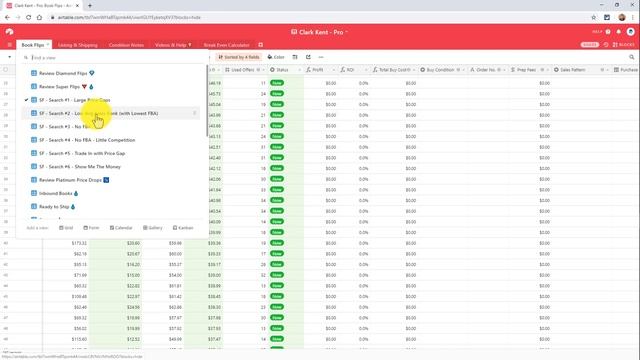Add a new Kanban view
The image size is (640, 360).
pyautogui.click(x=183, y=228)
